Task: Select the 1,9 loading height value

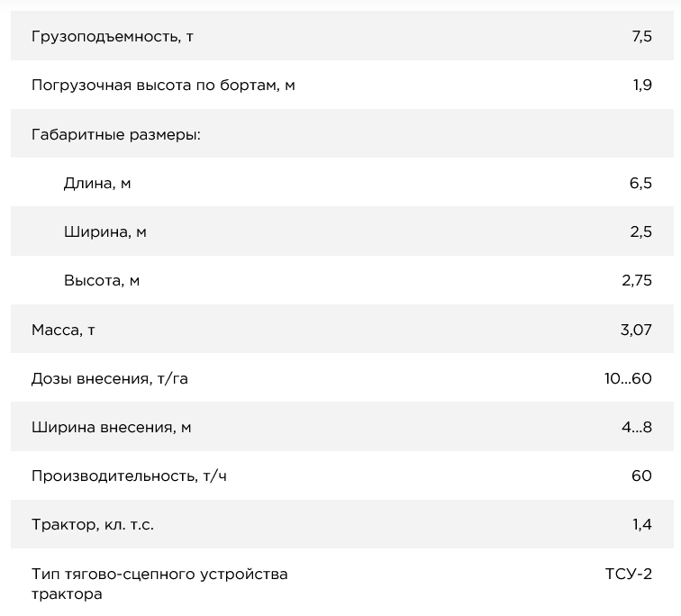Action: tap(641, 86)
